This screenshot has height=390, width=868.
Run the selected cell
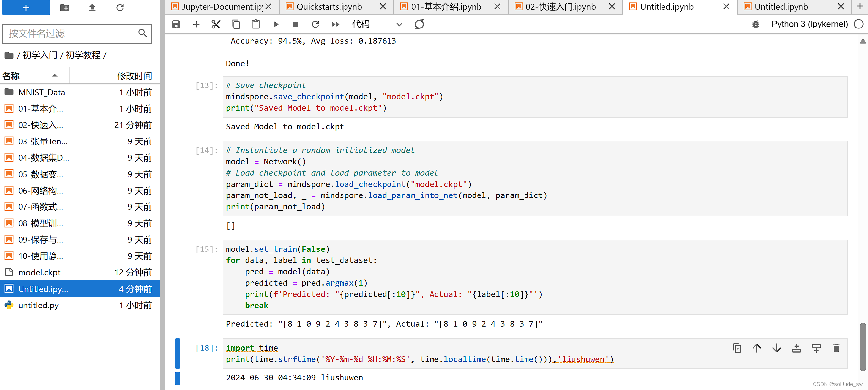[276, 24]
